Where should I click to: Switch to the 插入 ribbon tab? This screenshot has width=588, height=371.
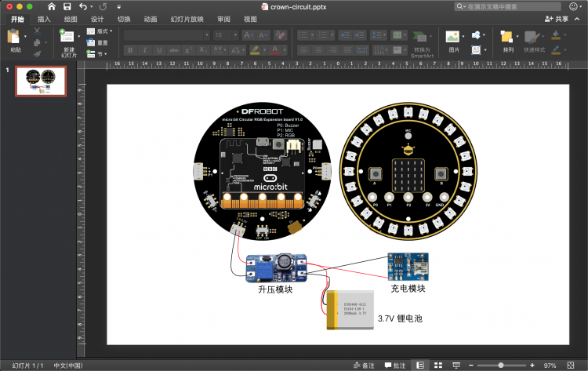[x=44, y=19]
